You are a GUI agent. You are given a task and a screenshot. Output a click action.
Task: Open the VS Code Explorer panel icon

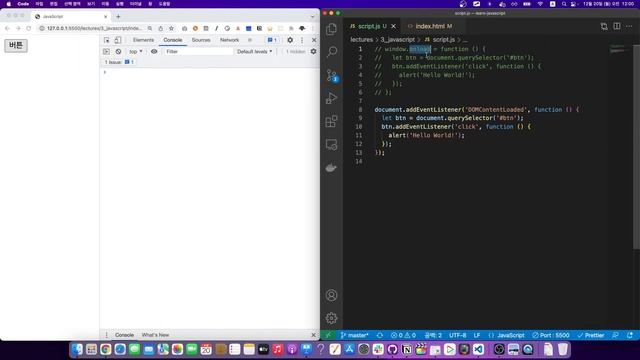click(331, 29)
